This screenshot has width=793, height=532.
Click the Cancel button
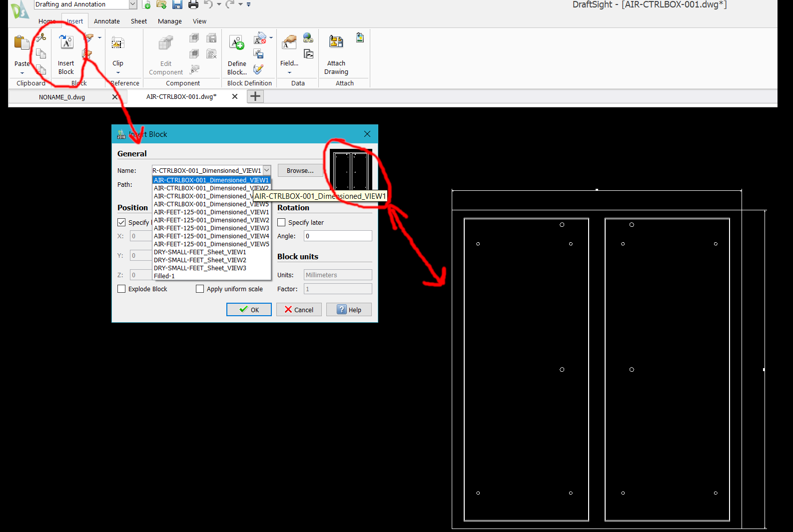pos(299,310)
